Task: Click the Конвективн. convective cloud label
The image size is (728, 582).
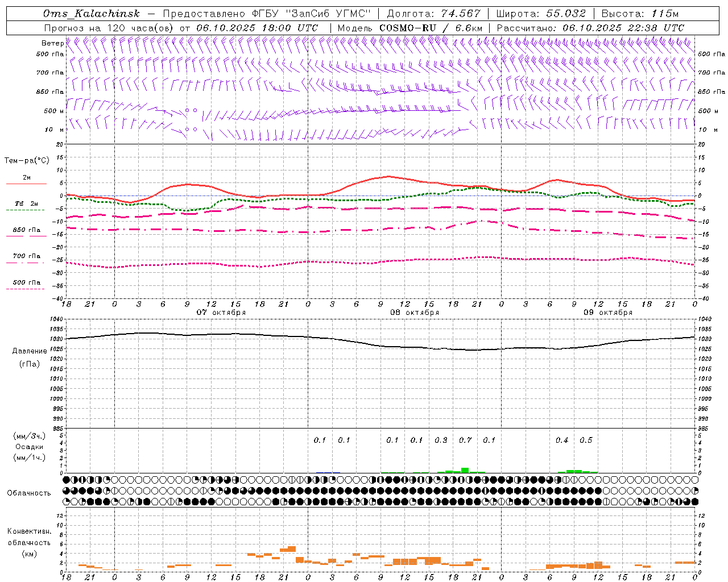Action: tap(30, 531)
